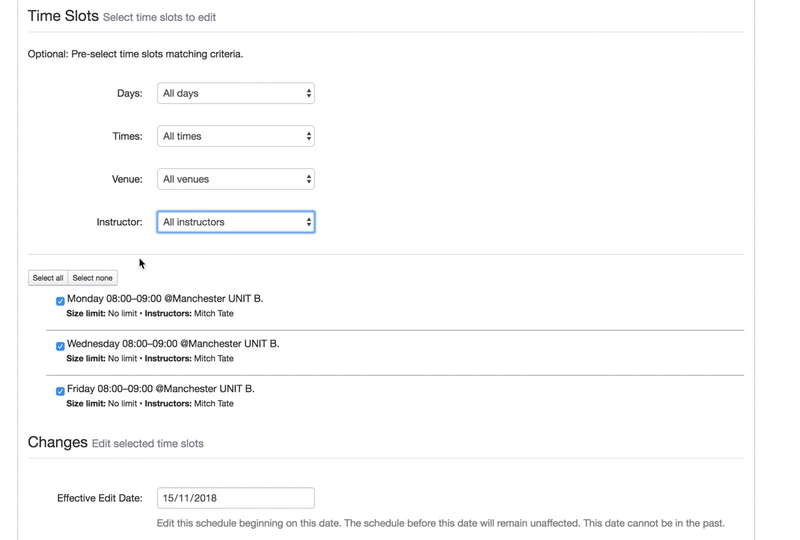Click the Instructor: field label

119,222
